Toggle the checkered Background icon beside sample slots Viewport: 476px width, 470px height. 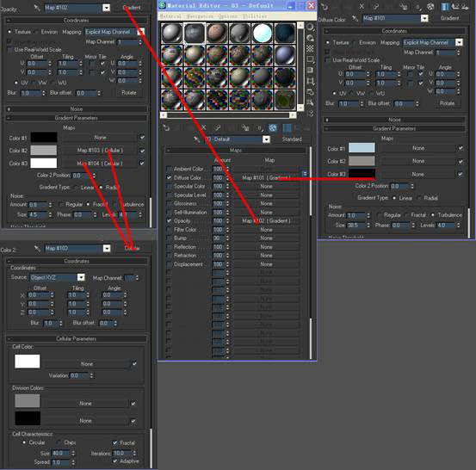310,48
